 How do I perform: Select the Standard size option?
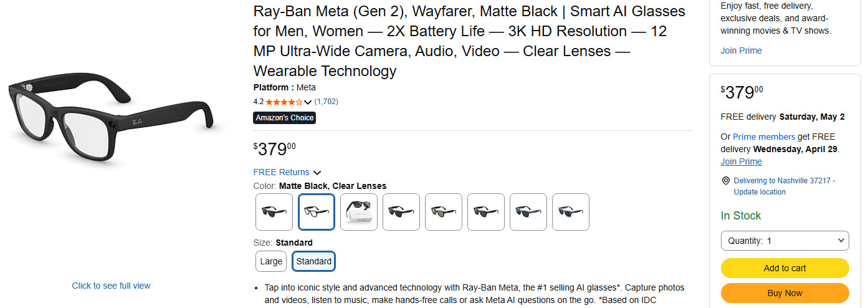pyautogui.click(x=313, y=261)
